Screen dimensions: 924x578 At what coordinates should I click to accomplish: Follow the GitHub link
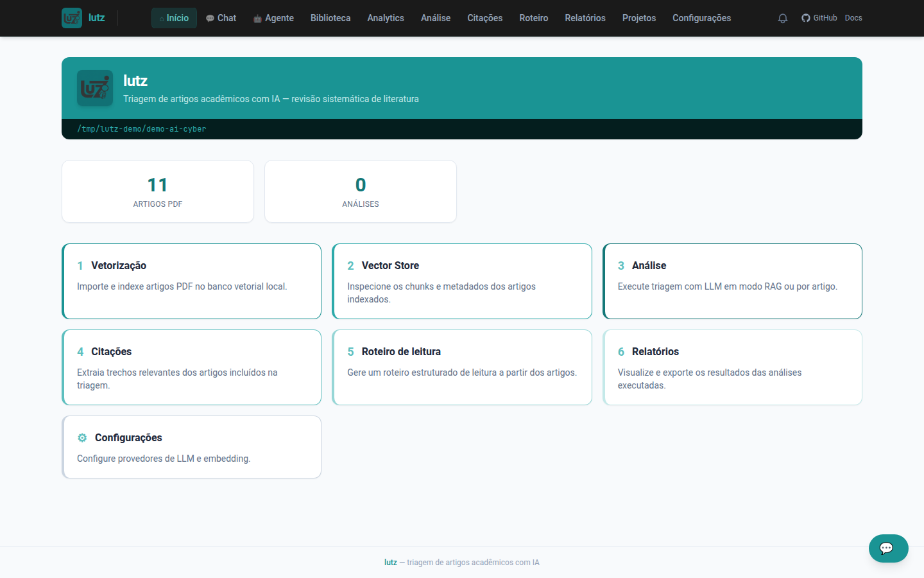point(819,18)
